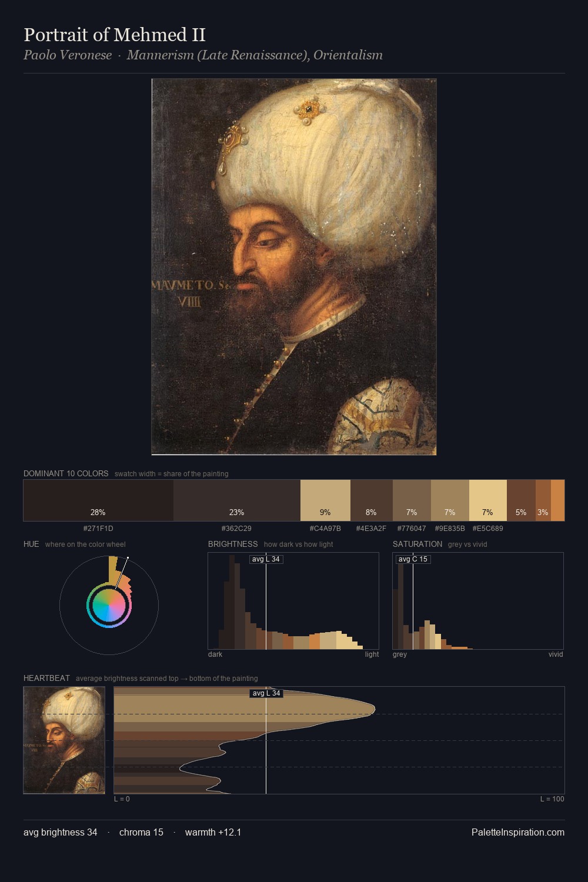This screenshot has width=588, height=882.
Task: Click the 'DOMINANT 10 COLORS' heading
Action: pyautogui.click(x=66, y=473)
